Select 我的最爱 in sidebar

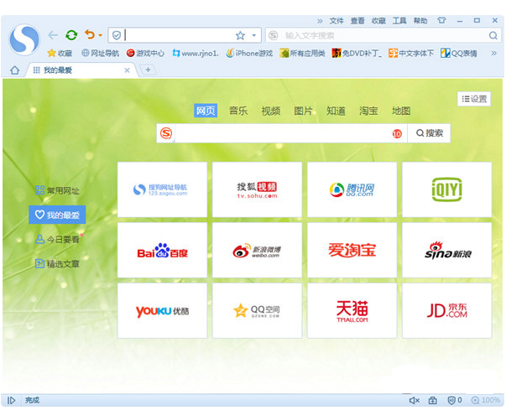pos(57,215)
